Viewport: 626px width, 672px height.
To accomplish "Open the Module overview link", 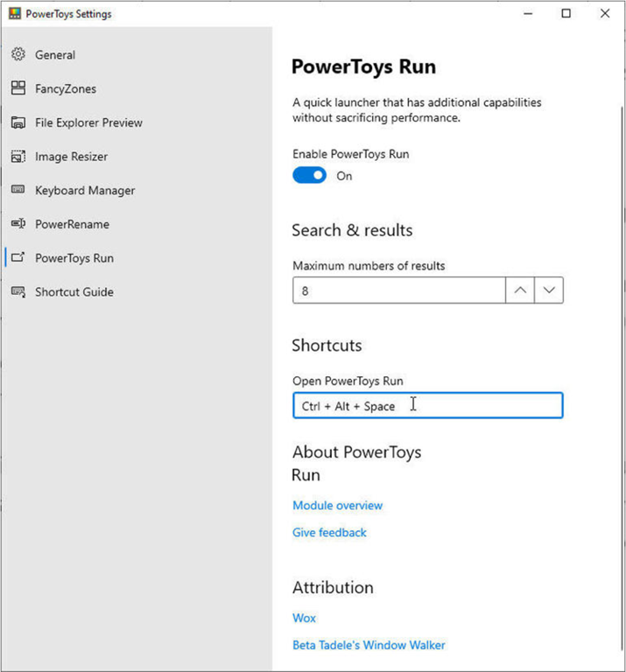I will coord(337,506).
